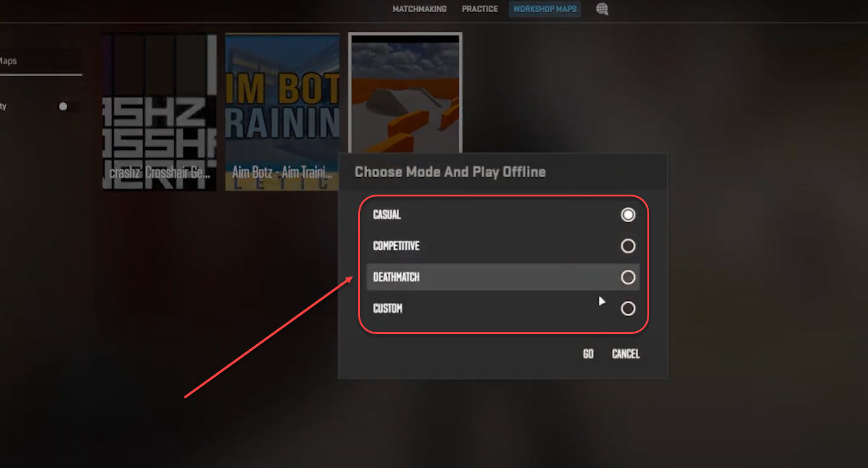The height and width of the screenshot is (468, 868).
Task: Click the "crashz' Crosshair Ge..." title text
Action: pos(160,174)
